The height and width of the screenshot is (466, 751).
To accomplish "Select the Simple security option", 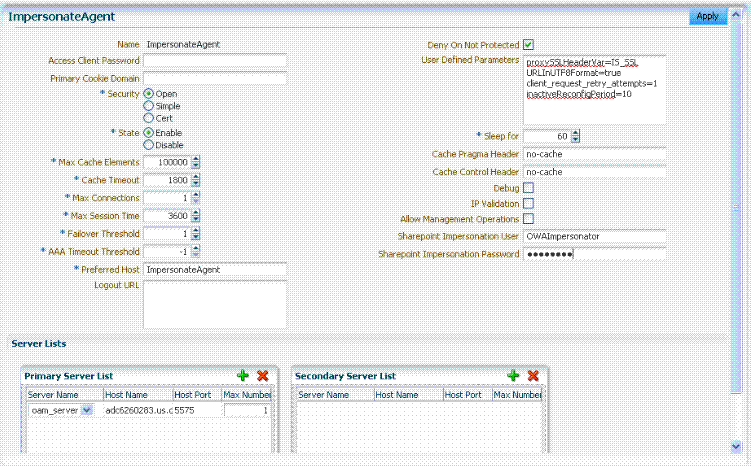I will tap(148, 106).
